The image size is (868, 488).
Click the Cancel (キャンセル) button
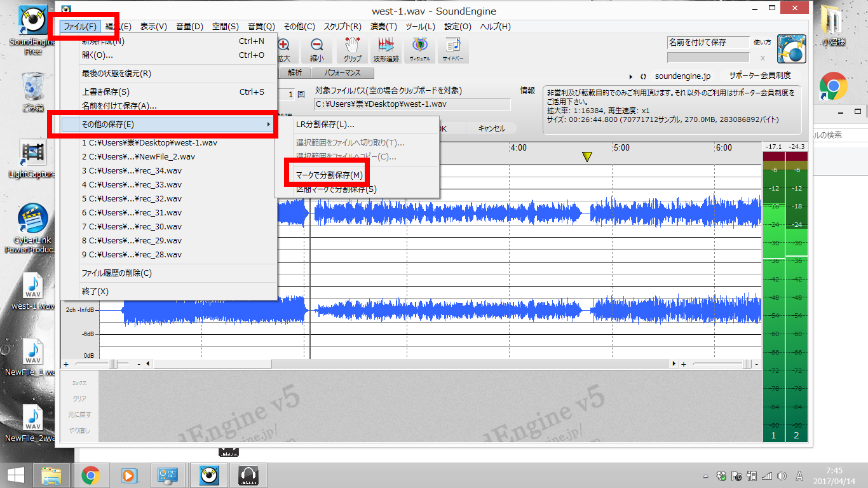[x=491, y=128]
